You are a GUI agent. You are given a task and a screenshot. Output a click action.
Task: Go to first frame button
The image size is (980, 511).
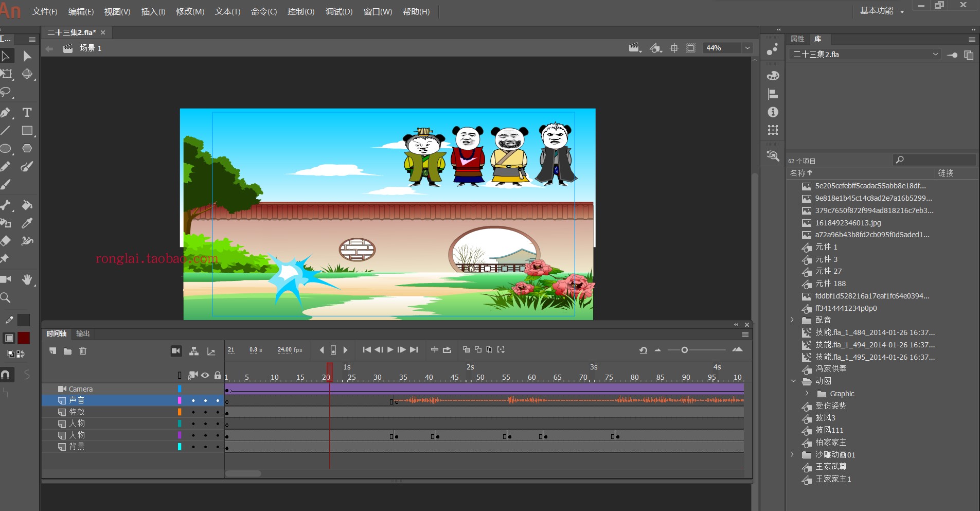(x=367, y=350)
